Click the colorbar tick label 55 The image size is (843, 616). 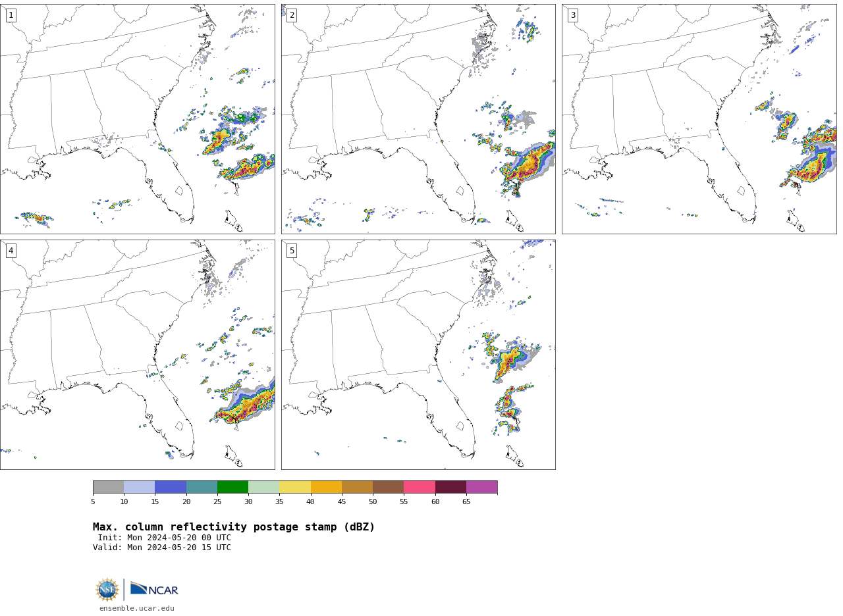(404, 502)
